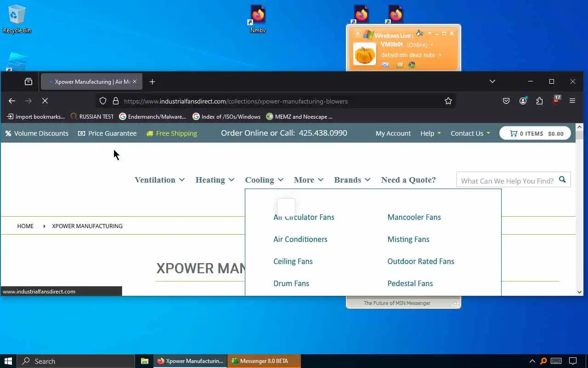Select the Nmbv desktop shortcut

point(258,19)
